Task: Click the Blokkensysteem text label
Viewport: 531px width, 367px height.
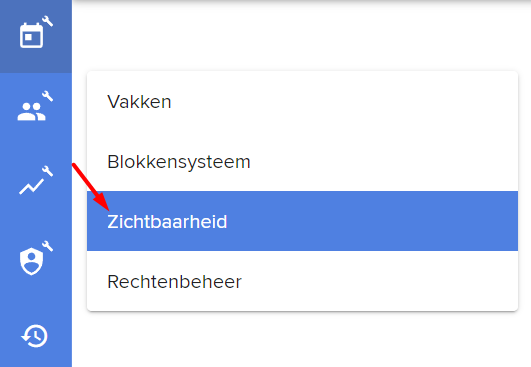Action: (179, 162)
